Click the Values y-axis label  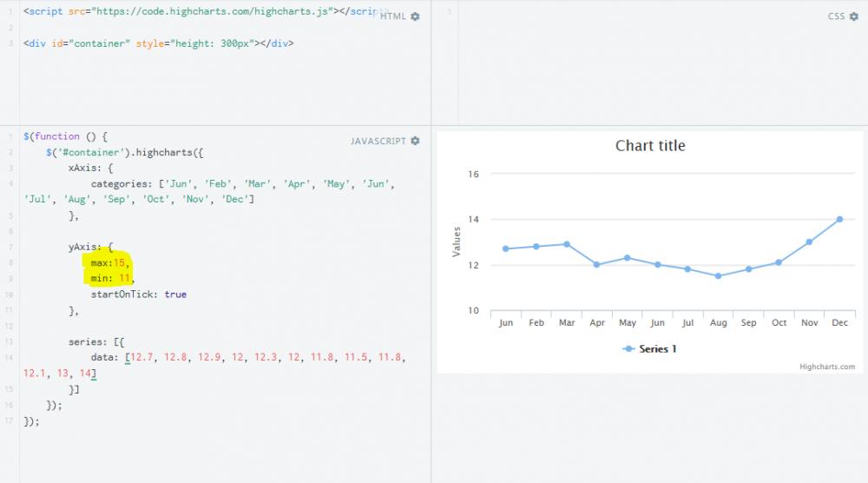tap(457, 242)
